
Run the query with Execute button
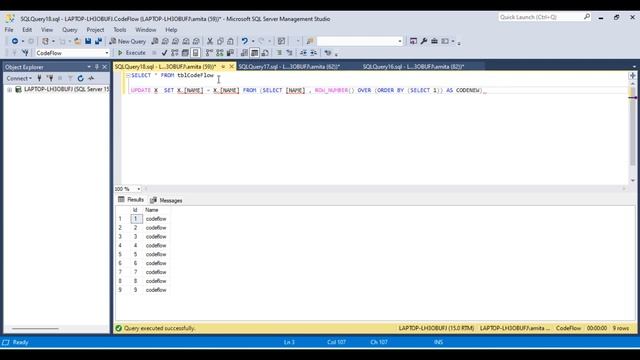click(x=131, y=53)
